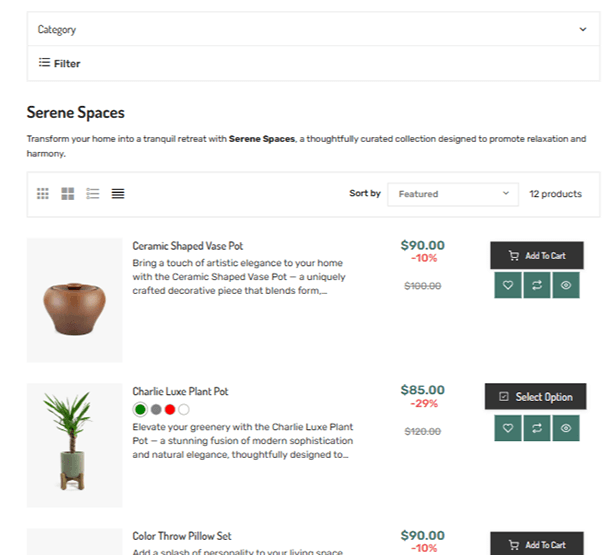
Task: Click the checkbox icon on Select Option button
Action: [504, 396]
